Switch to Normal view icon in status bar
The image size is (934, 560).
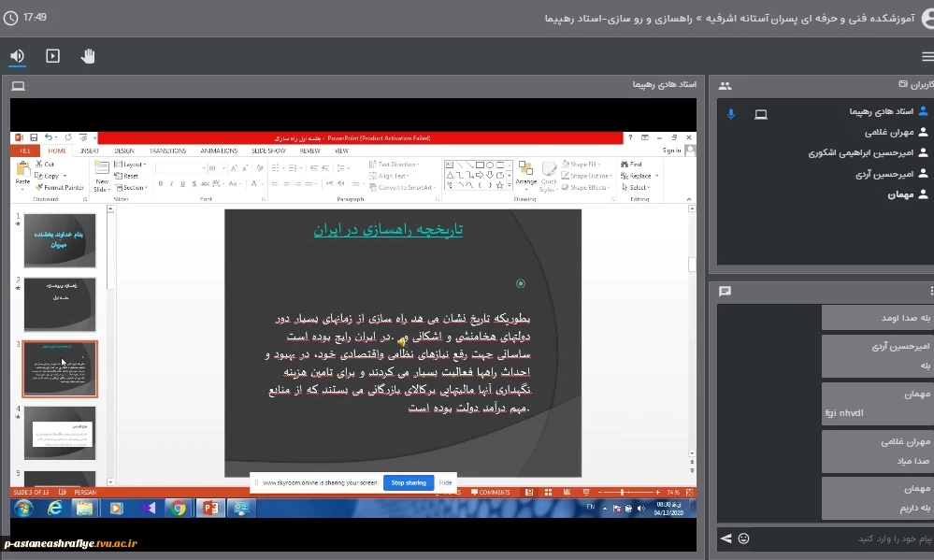coord(529,493)
